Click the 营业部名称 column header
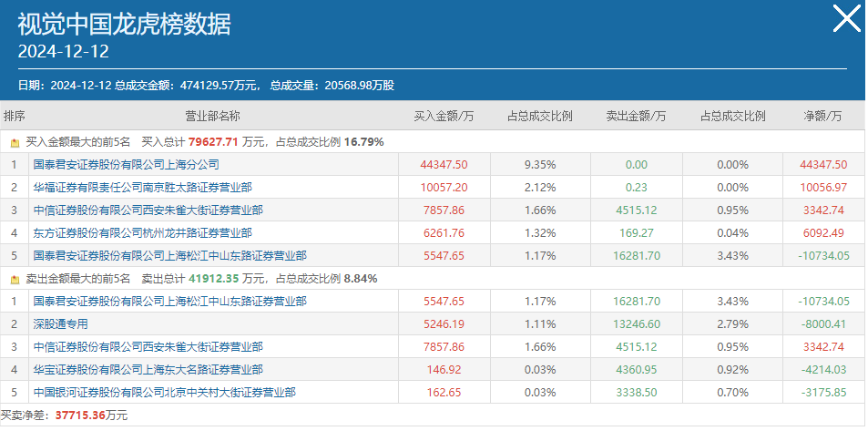Image resolution: width=868 pixels, height=431 pixels. 212,117
